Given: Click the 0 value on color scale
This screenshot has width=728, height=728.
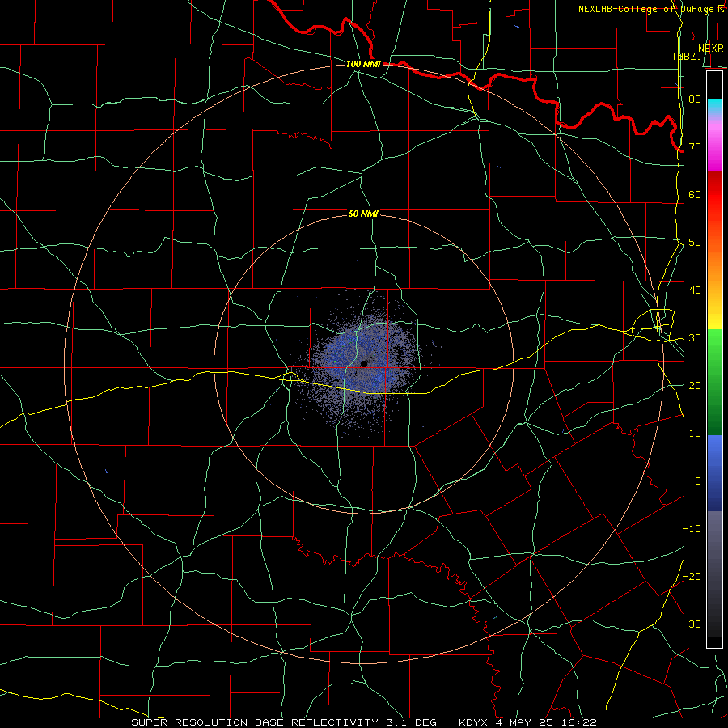Looking at the screenshot, I should pos(698,481).
